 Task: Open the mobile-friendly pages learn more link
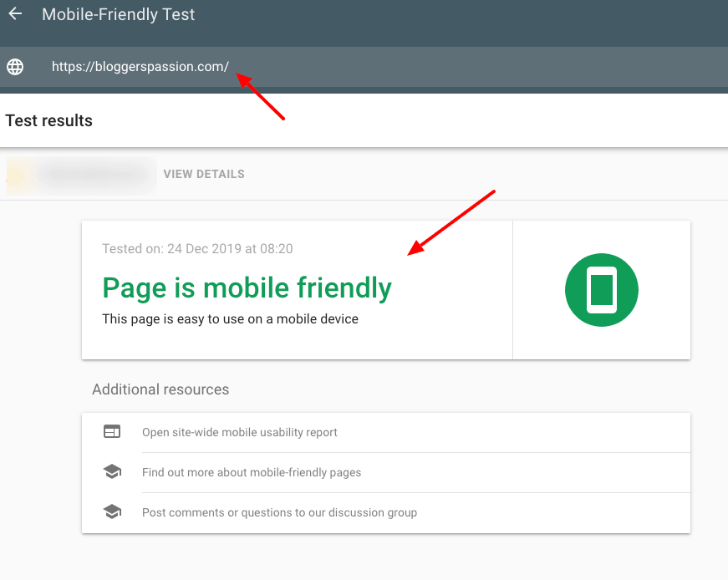pos(250,472)
